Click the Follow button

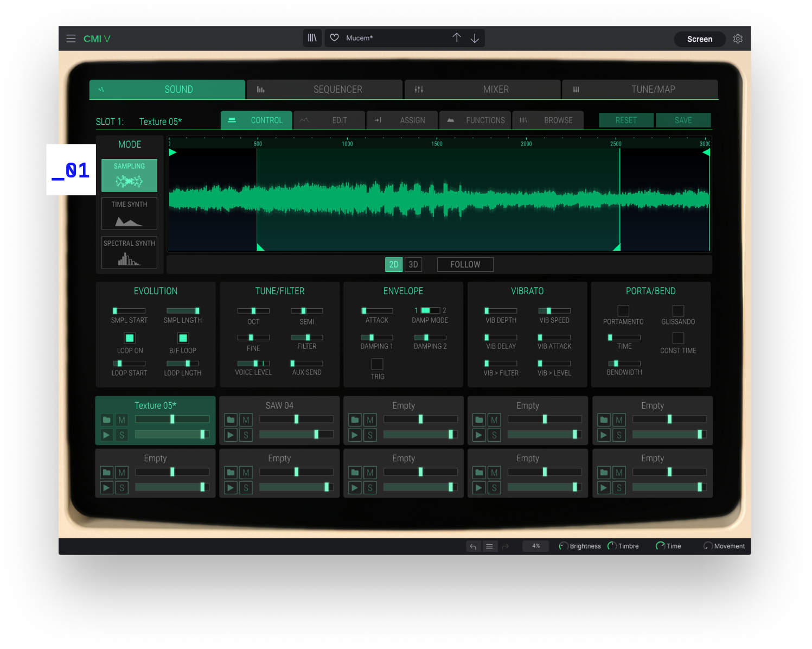(x=465, y=264)
